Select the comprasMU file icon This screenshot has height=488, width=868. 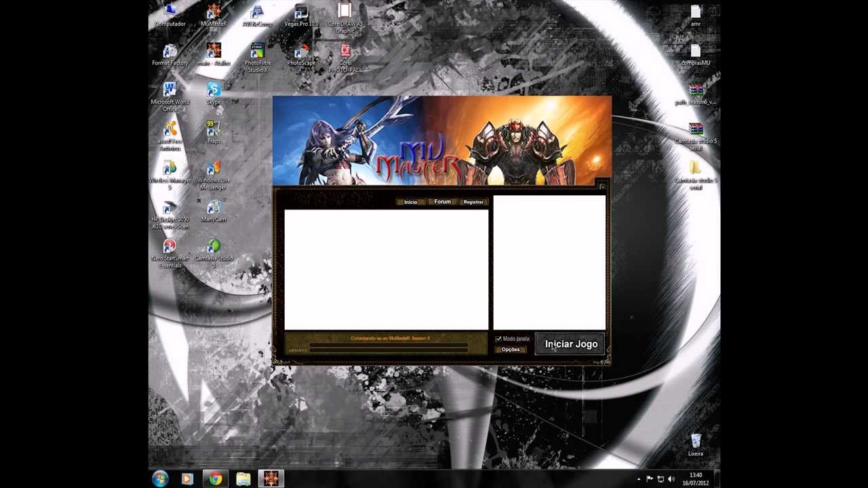point(696,55)
